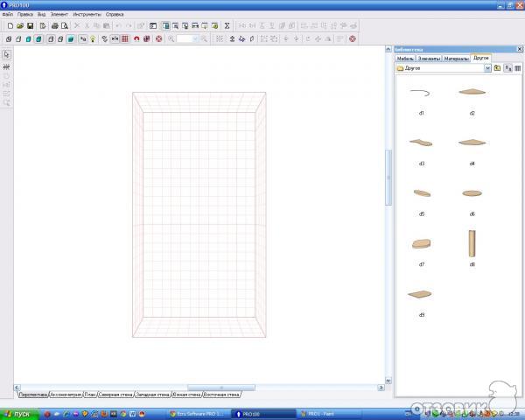
Task: Open the zoom level combo box
Action: (188, 38)
